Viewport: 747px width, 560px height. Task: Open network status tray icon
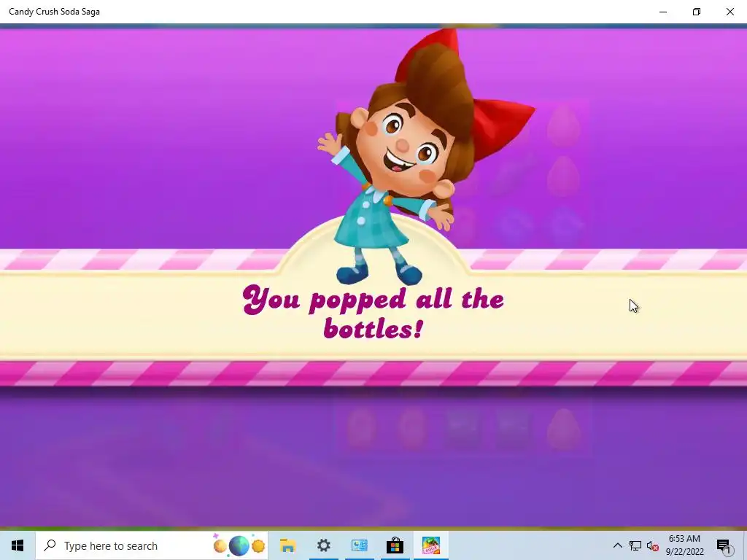pos(635,545)
